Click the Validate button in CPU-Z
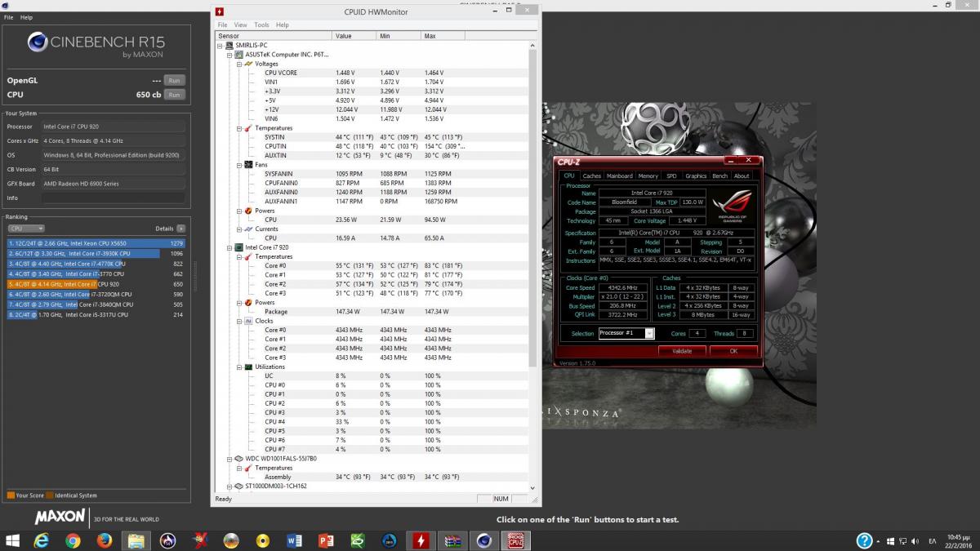This screenshot has width=980, height=551. [681, 351]
